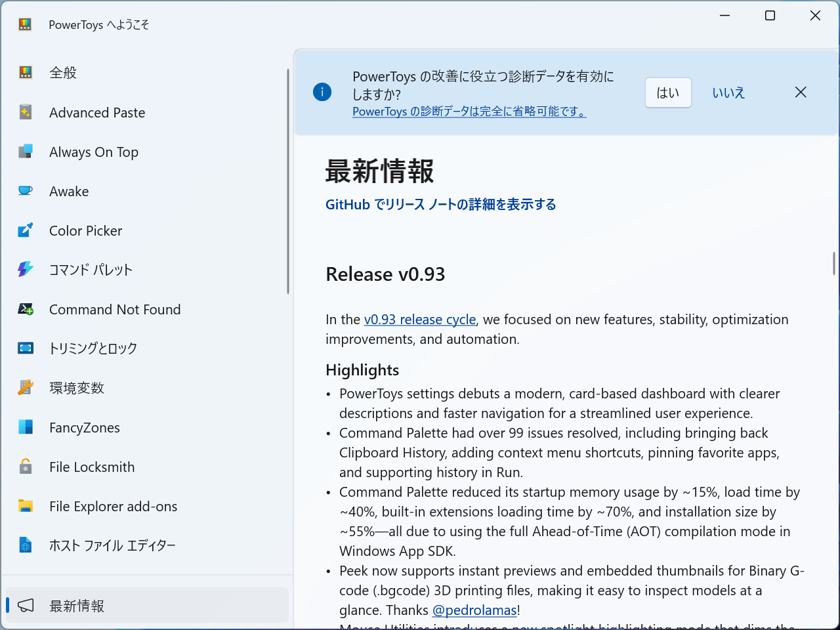
Task: Click the Awake coffee cup icon
Action: point(25,191)
